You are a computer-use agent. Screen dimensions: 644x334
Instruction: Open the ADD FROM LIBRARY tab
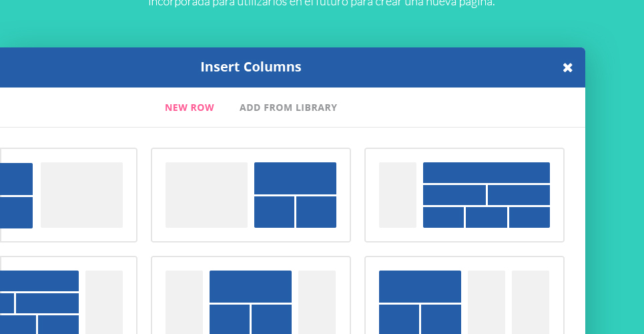(x=288, y=108)
